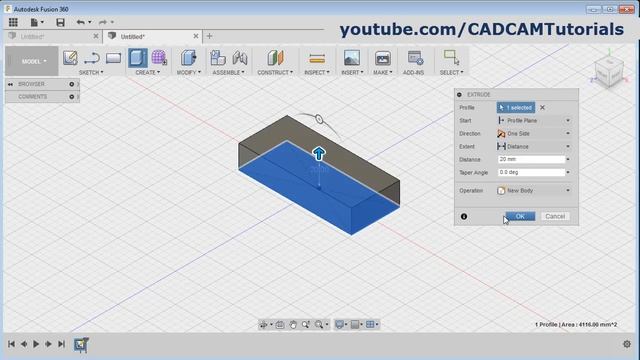
Task: Open the Start 'Profile Plane' dropdown
Action: (x=534, y=120)
